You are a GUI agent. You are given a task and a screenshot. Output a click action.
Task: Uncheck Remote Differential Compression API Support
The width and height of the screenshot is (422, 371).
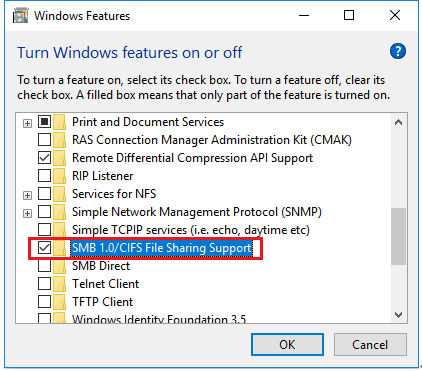tap(44, 158)
